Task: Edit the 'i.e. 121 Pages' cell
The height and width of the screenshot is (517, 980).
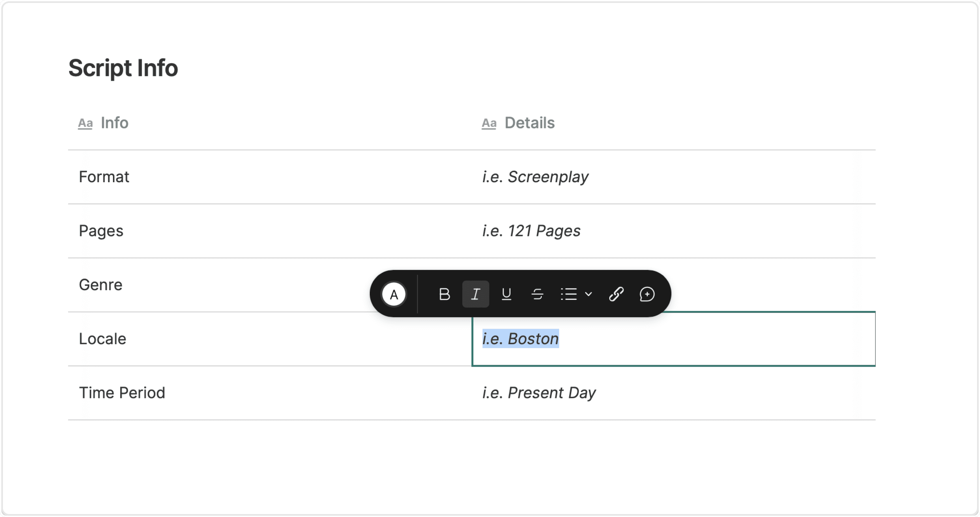Action: 673,231
